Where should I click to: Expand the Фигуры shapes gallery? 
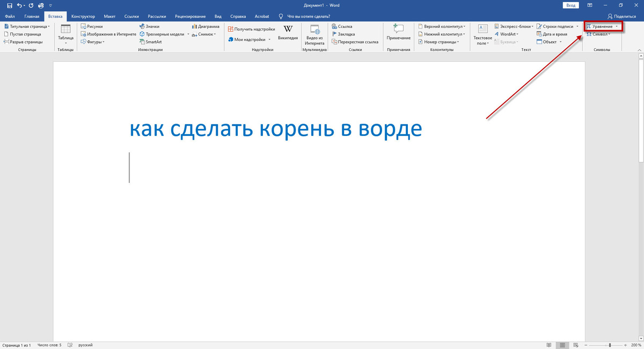pos(93,41)
